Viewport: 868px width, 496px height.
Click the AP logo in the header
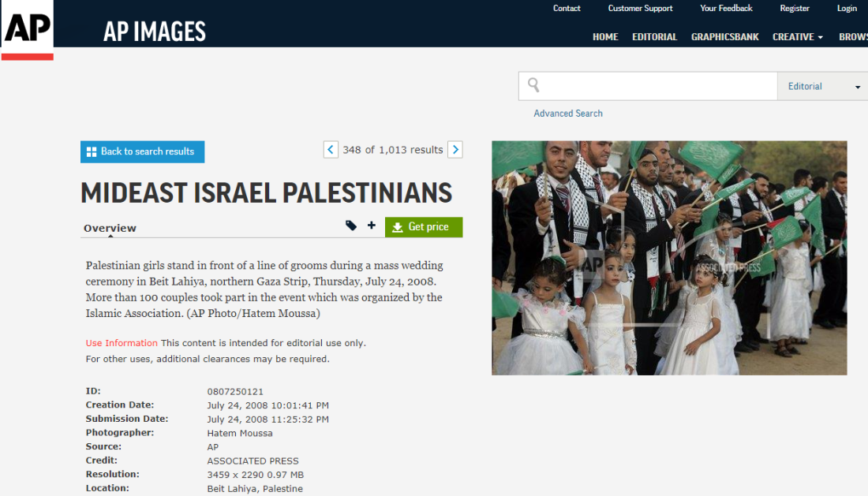tap(27, 30)
